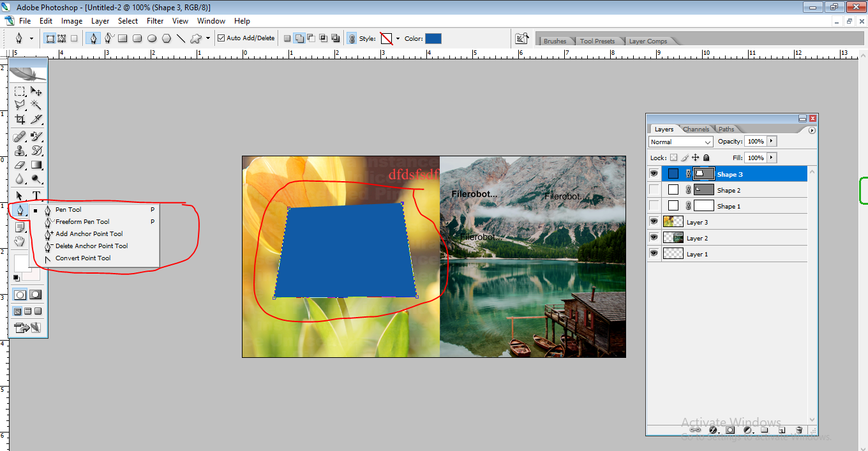Open the Opacity value dropdown
The width and height of the screenshot is (868, 451).
[770, 141]
